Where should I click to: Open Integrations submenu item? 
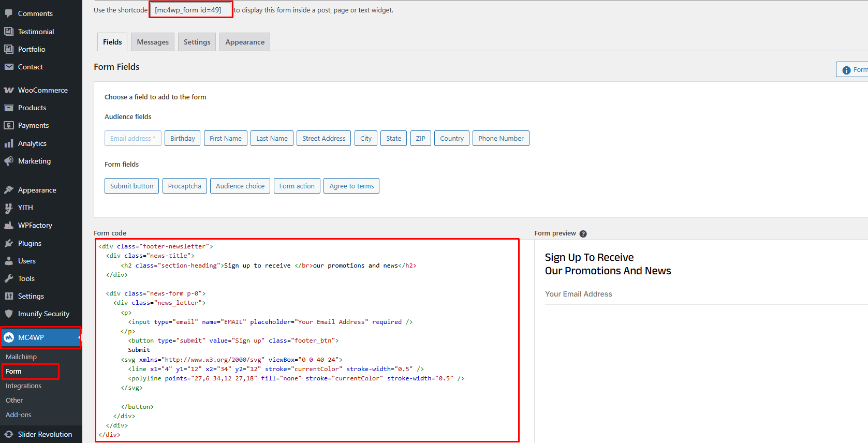click(23, 386)
